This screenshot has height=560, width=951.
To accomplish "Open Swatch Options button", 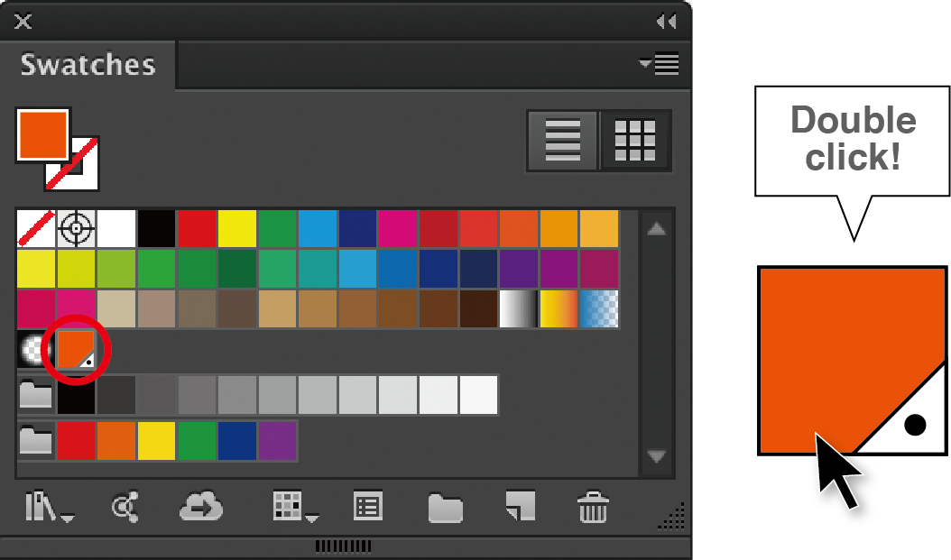I will point(367,509).
